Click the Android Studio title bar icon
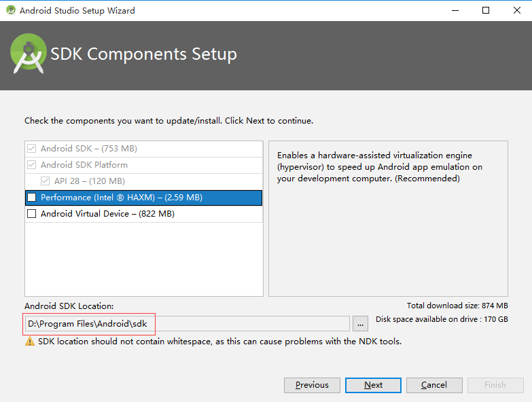Viewport: 532px width, 402px height. (x=10, y=11)
